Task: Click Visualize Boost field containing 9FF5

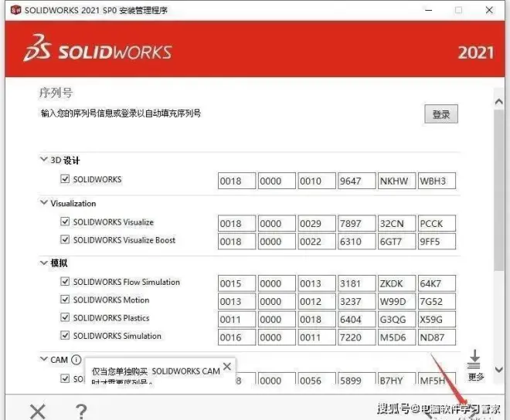Action: [x=437, y=241]
